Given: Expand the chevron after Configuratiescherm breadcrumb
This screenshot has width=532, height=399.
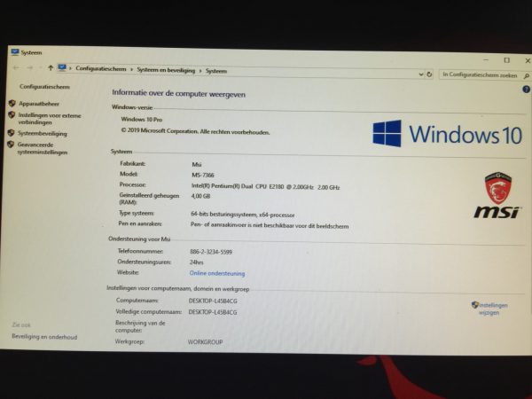Looking at the screenshot, I should pyautogui.click(x=131, y=69).
